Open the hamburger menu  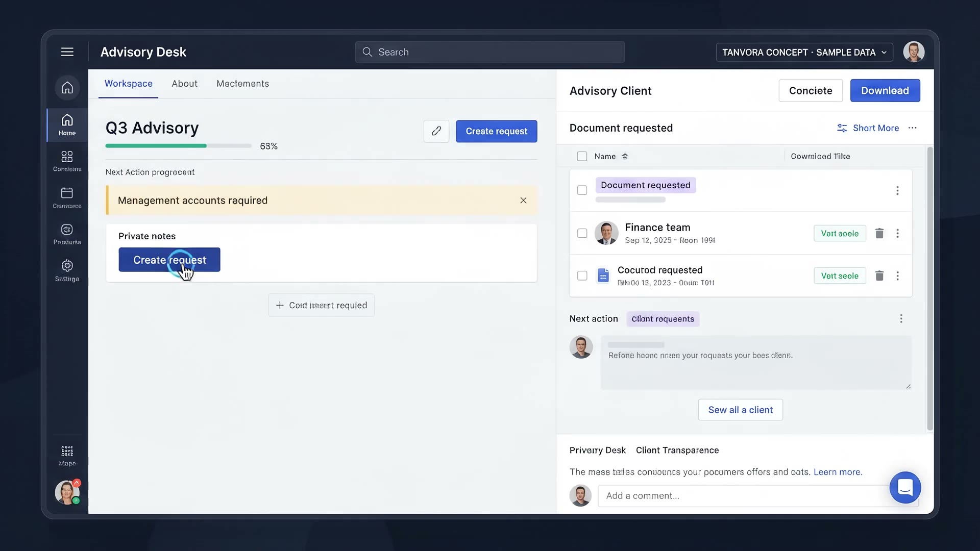(67, 52)
